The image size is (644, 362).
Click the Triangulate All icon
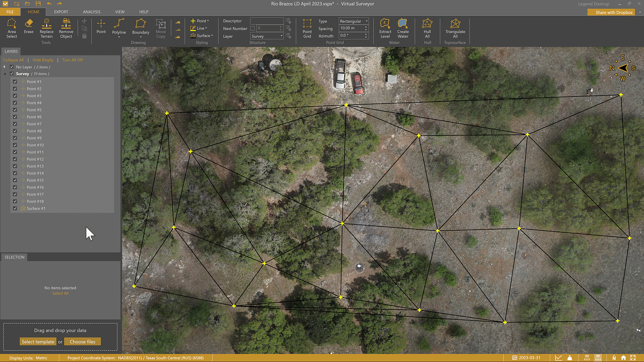455,28
